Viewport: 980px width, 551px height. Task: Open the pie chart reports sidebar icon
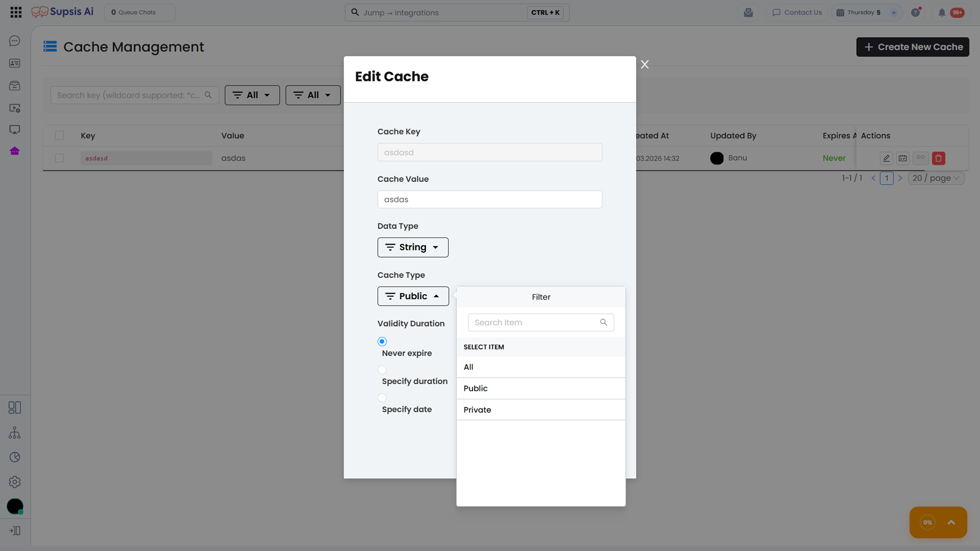pos(15,457)
